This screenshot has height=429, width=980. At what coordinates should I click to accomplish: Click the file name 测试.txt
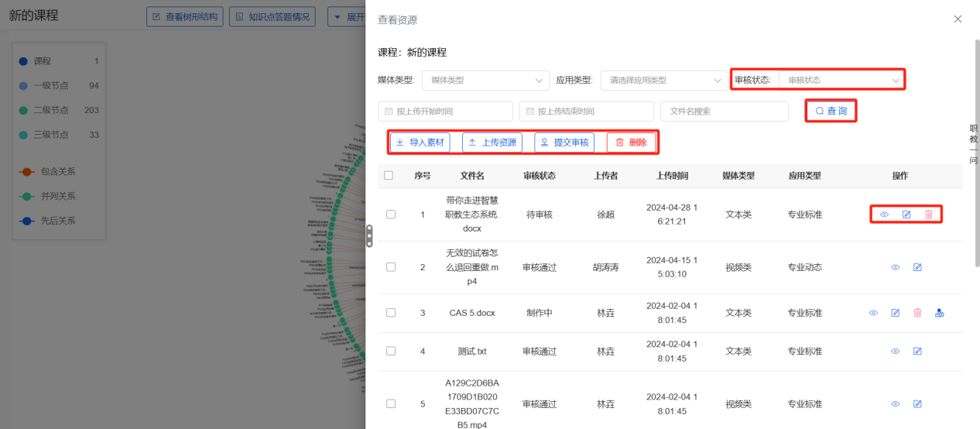click(472, 351)
